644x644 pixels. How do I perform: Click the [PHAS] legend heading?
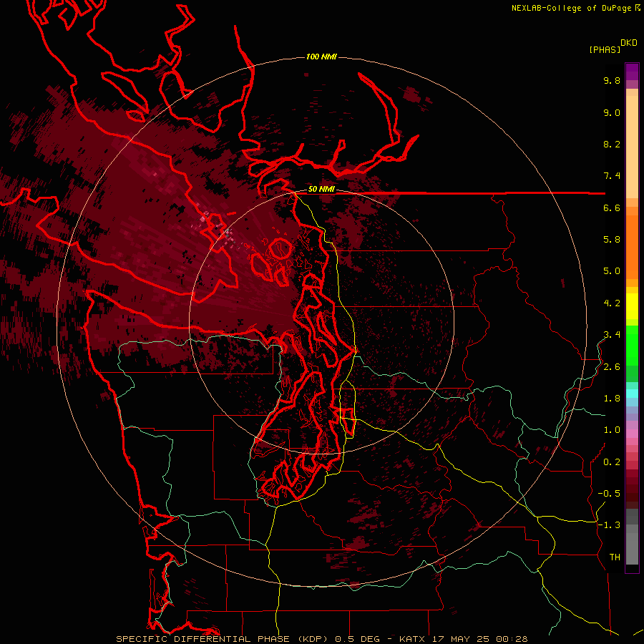(605, 49)
